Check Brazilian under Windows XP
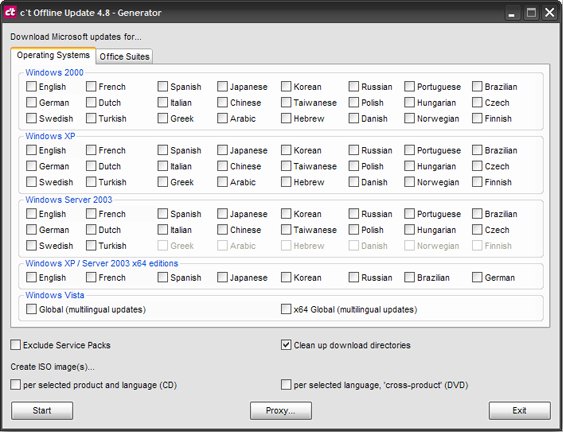Viewport: 563px width, 432px height. pos(477,150)
